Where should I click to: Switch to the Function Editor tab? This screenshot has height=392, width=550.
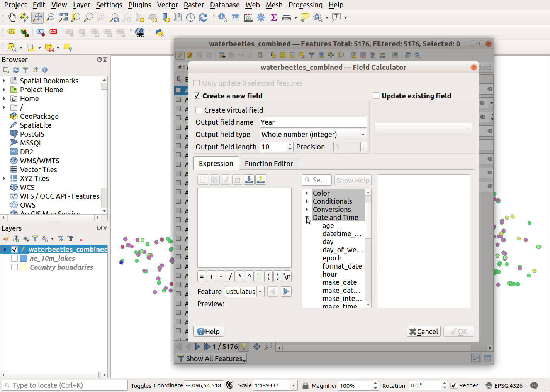[x=269, y=164]
